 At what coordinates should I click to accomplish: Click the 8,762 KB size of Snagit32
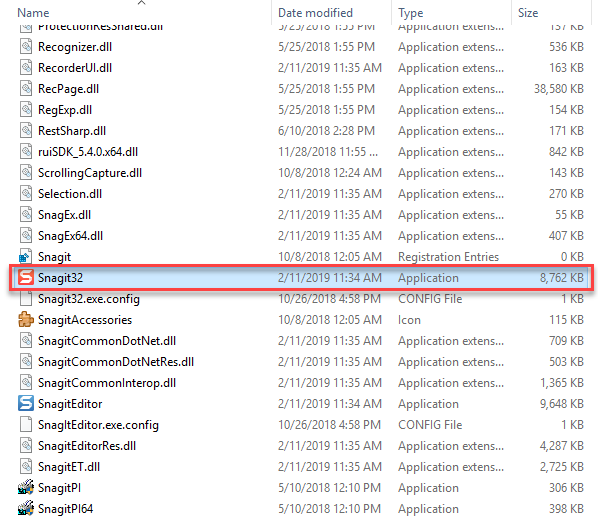tap(562, 278)
